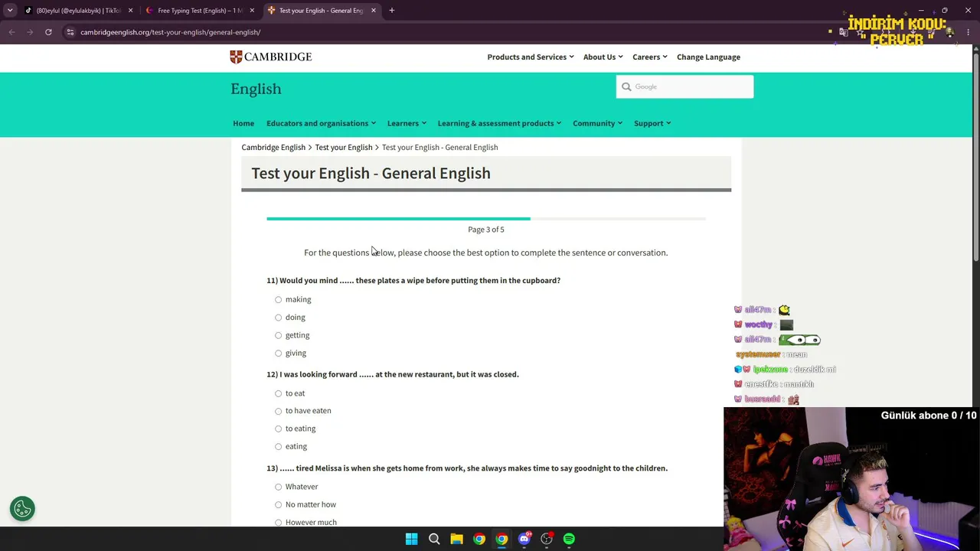This screenshot has height=551, width=980.
Task: Go to Home in the navigation bar
Action: pyautogui.click(x=243, y=123)
